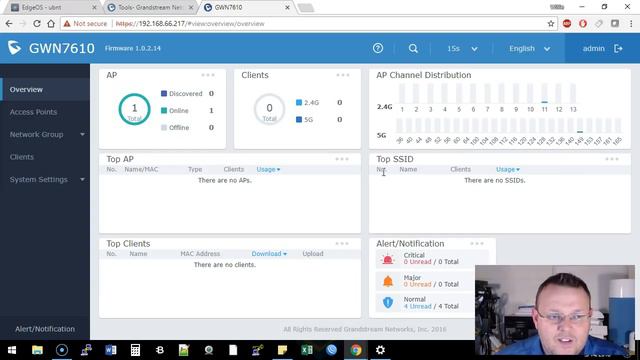Image resolution: width=640 pixels, height=360 pixels.
Task: Open the Top Clients panel three-dot menu
Action: [342, 244]
